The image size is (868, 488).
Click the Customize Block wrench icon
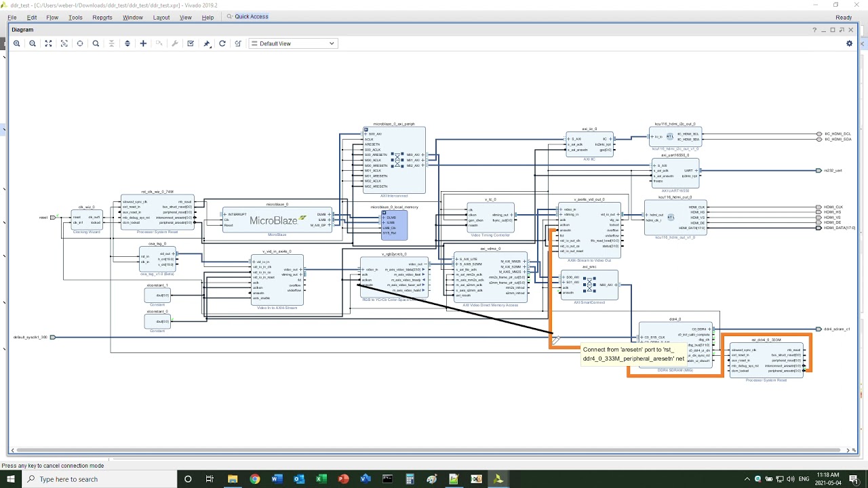[x=175, y=43]
